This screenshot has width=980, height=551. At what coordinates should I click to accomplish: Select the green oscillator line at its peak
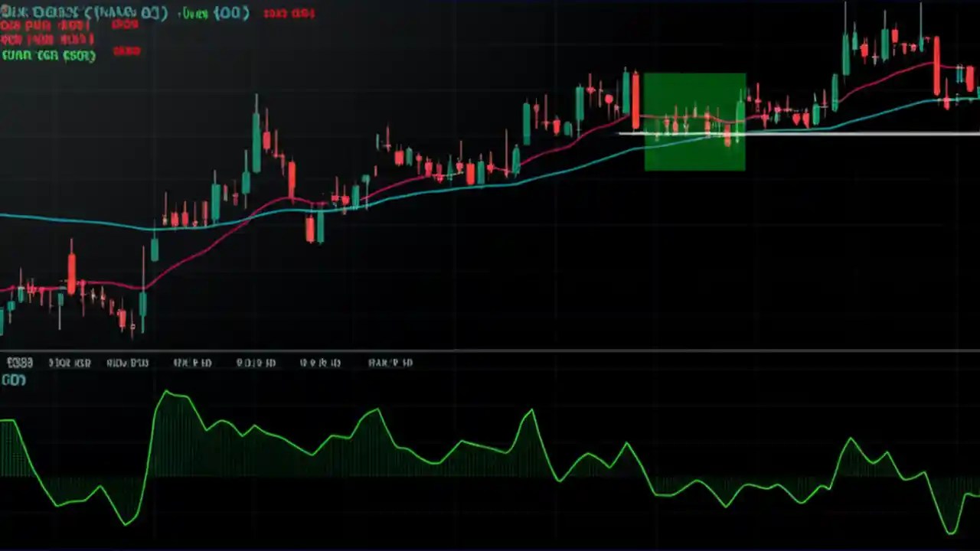point(167,392)
